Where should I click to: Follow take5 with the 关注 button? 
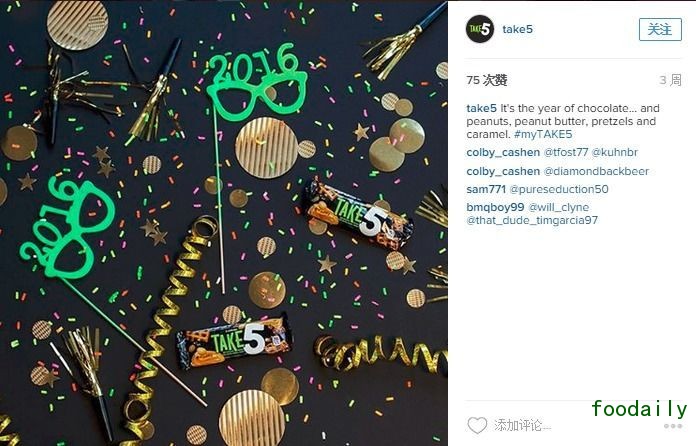pyautogui.click(x=660, y=30)
